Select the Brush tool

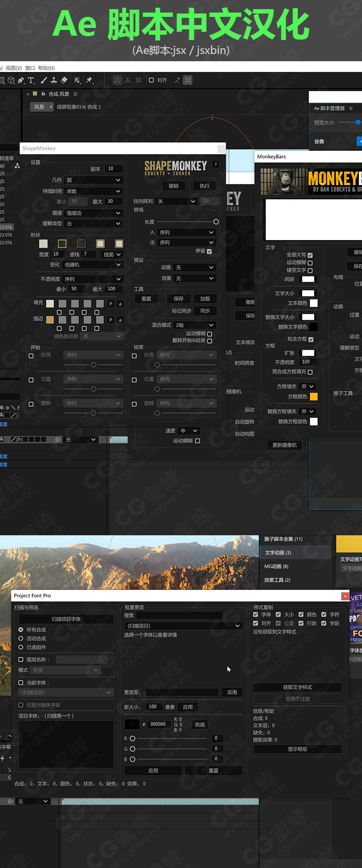43,81
